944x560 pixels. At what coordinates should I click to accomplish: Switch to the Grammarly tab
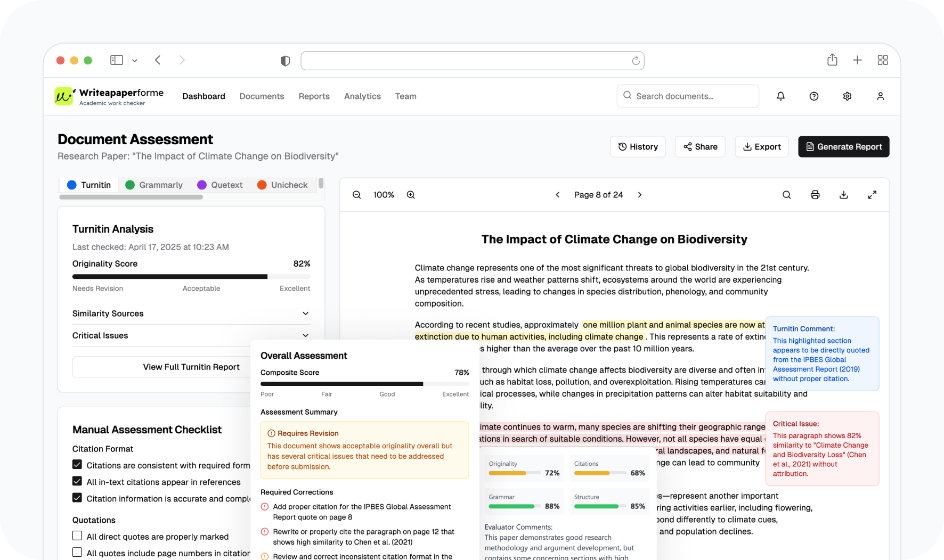[x=154, y=185]
